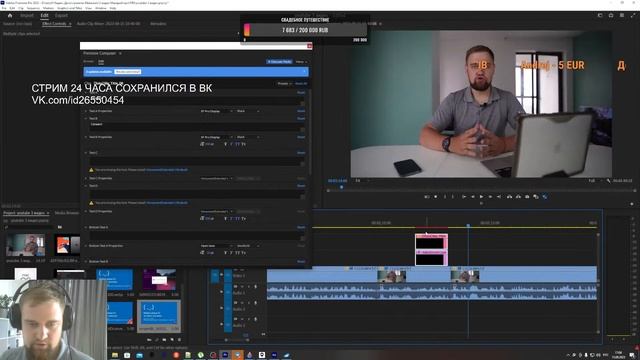Click the Comparison View icon
The width and height of the screenshot is (640, 360).
[536, 197]
